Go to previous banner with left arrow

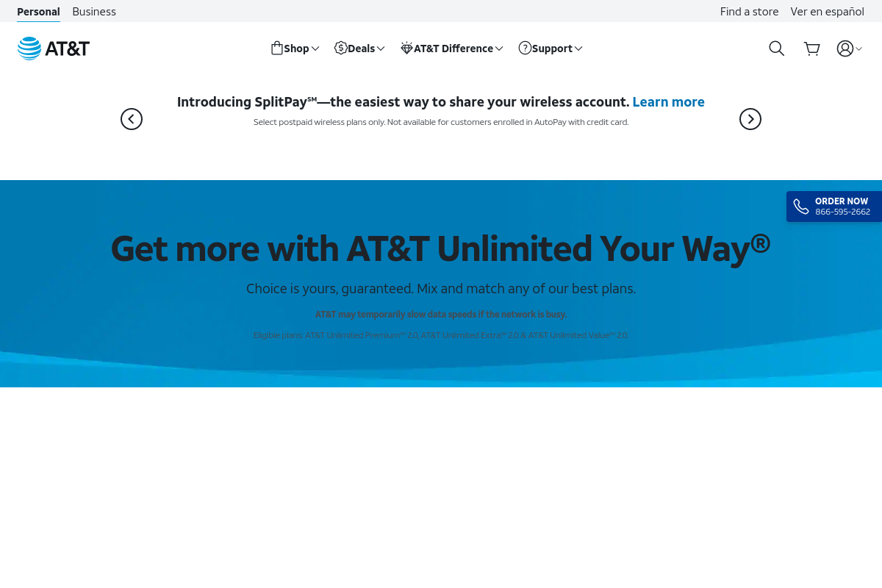pyautogui.click(x=132, y=119)
